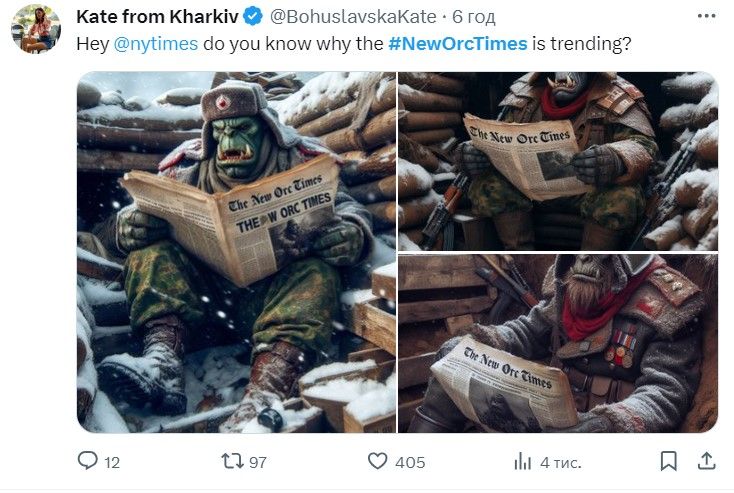Bookmark this tweet

tap(668, 461)
